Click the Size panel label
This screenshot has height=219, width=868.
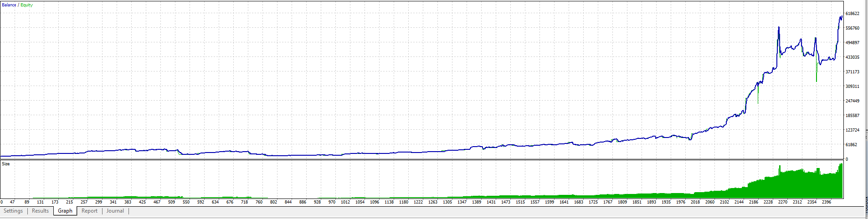pyautogui.click(x=6, y=163)
